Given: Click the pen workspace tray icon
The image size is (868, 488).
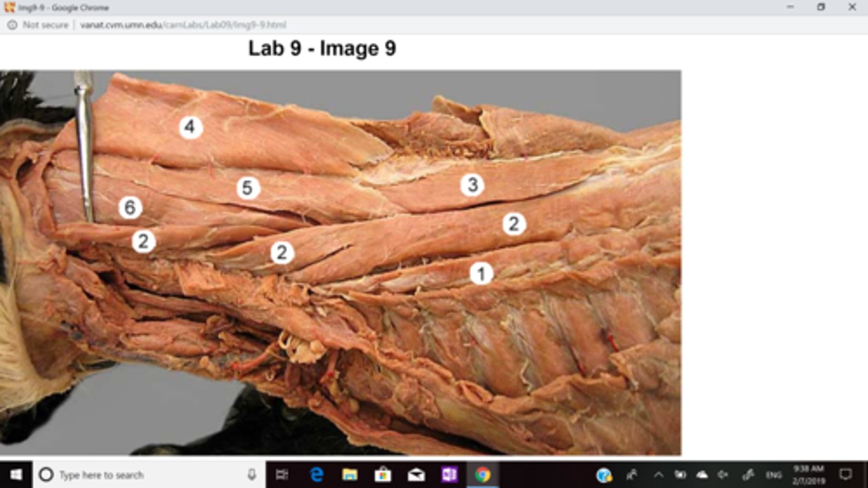Looking at the screenshot, I should tap(748, 475).
